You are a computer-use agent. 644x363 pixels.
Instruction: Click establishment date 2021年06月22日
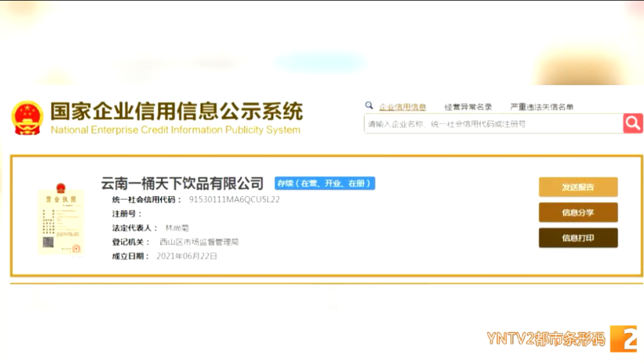(x=187, y=256)
